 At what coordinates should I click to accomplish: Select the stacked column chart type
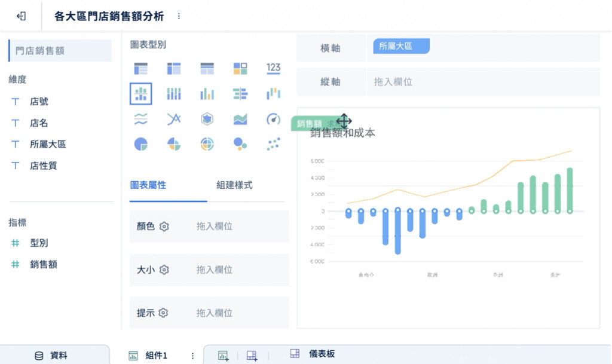174,94
